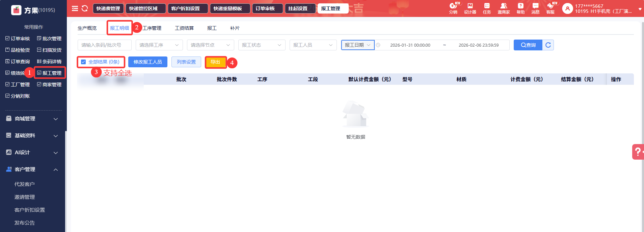Open 订单查询 sidebar shortcut
Image resolution: width=644 pixels, height=232 pixels.
tap(18, 62)
